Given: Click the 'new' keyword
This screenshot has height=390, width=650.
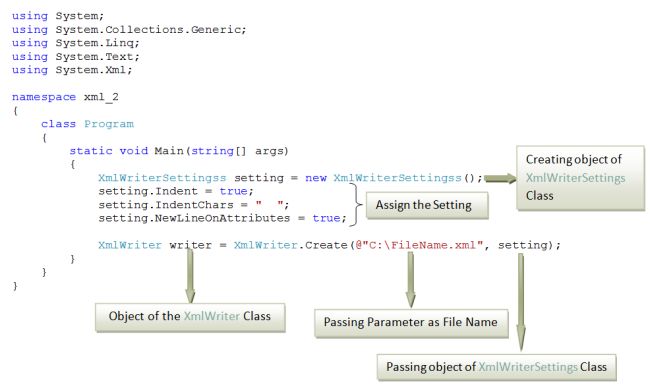Looking at the screenshot, I should tap(316, 178).
